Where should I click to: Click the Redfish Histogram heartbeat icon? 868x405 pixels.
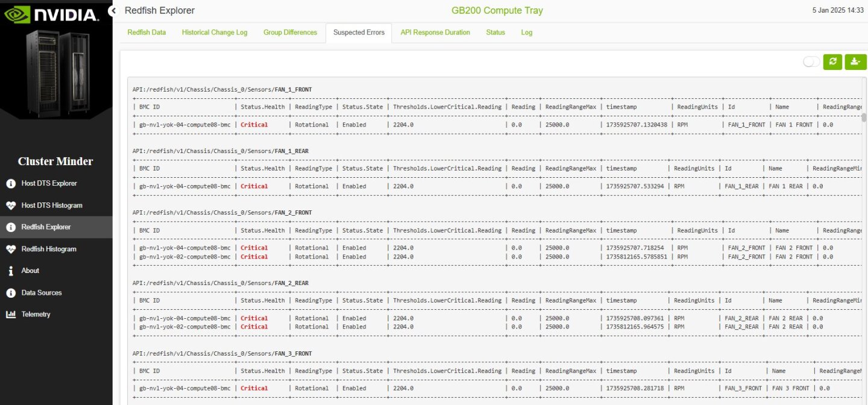(10, 249)
